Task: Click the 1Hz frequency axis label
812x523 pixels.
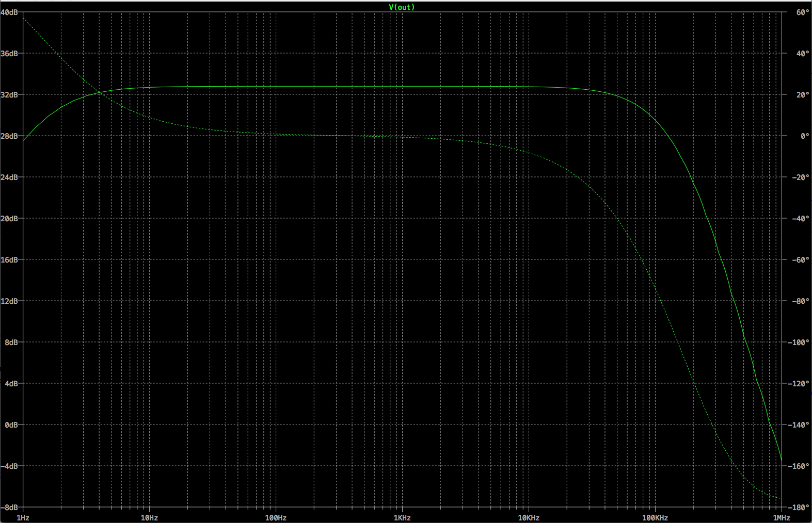Action: pos(23,517)
